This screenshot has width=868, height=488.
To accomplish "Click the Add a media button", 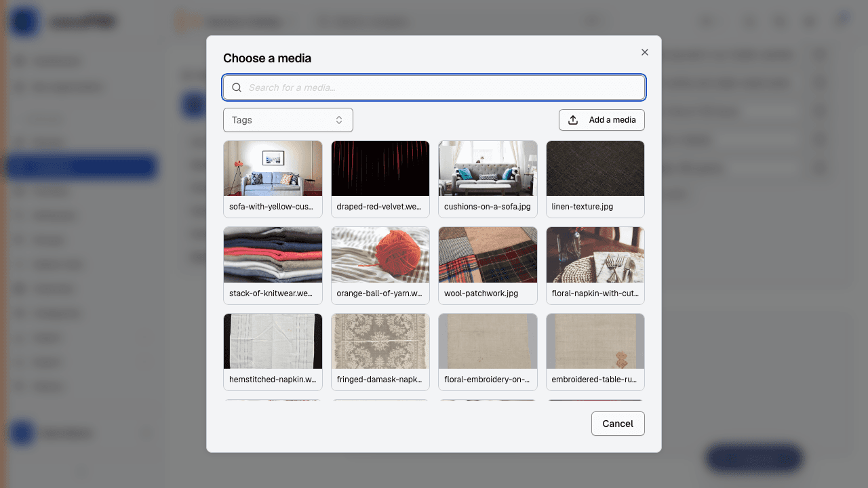I will point(601,120).
